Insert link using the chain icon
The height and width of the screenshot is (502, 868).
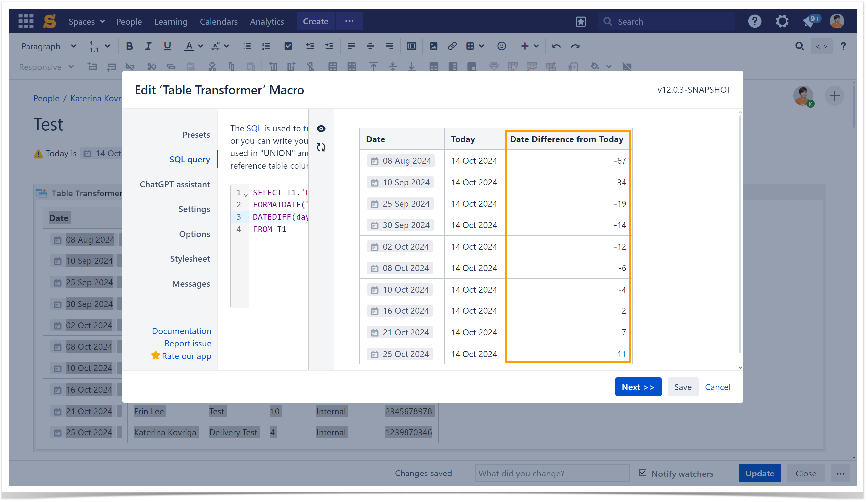[x=452, y=46]
